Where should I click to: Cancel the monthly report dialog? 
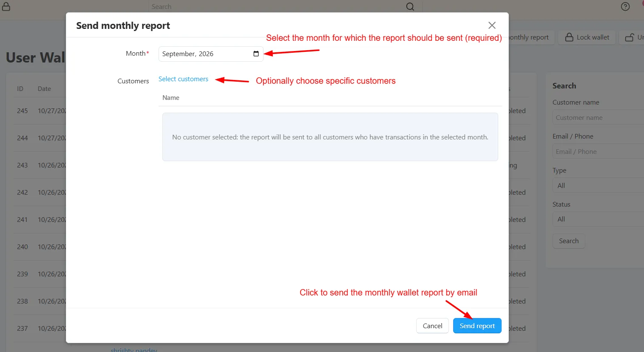(x=432, y=326)
